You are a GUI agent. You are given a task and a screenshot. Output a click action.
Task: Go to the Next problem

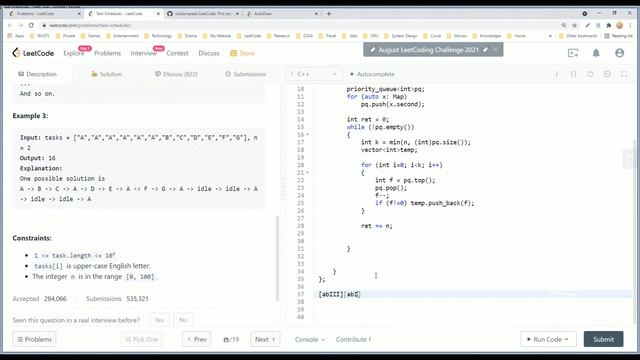(265, 339)
